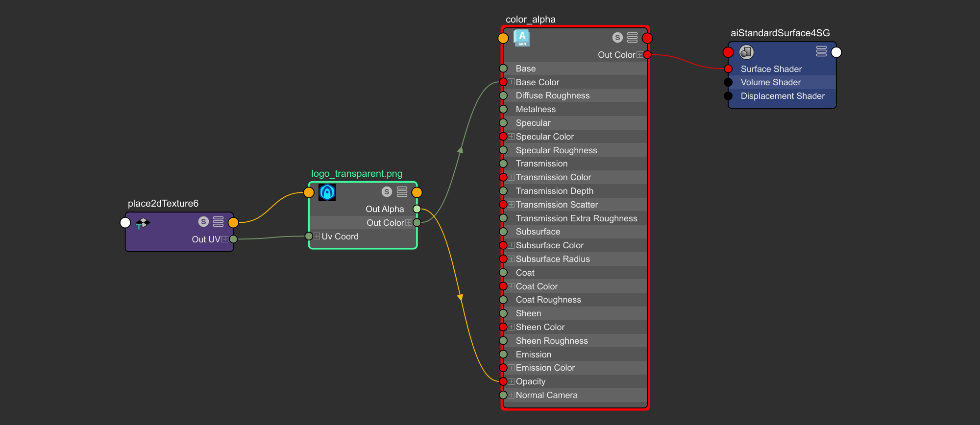Select the logo_transparent.png node title
Image resolution: width=980 pixels, height=425 pixels.
[x=357, y=174]
